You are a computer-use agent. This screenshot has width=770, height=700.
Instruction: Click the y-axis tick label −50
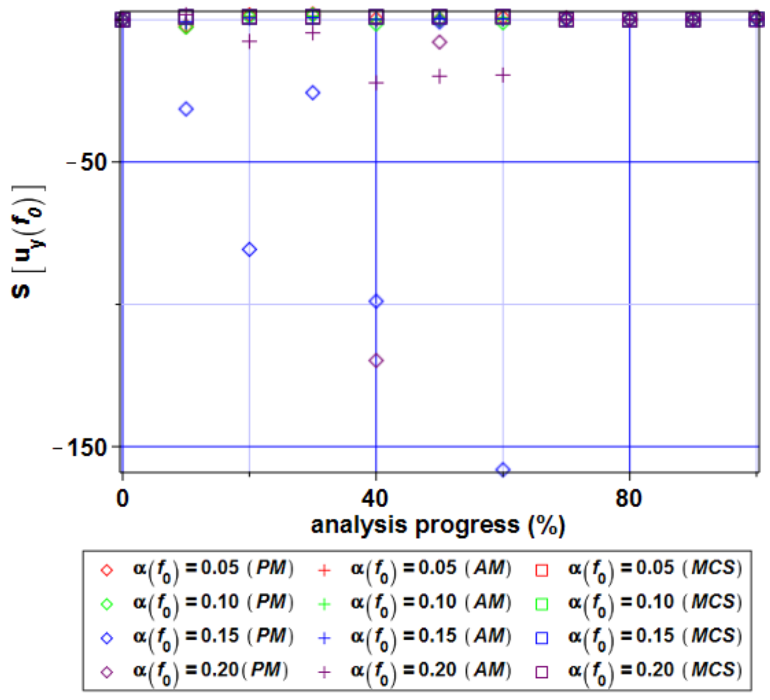click(x=87, y=163)
